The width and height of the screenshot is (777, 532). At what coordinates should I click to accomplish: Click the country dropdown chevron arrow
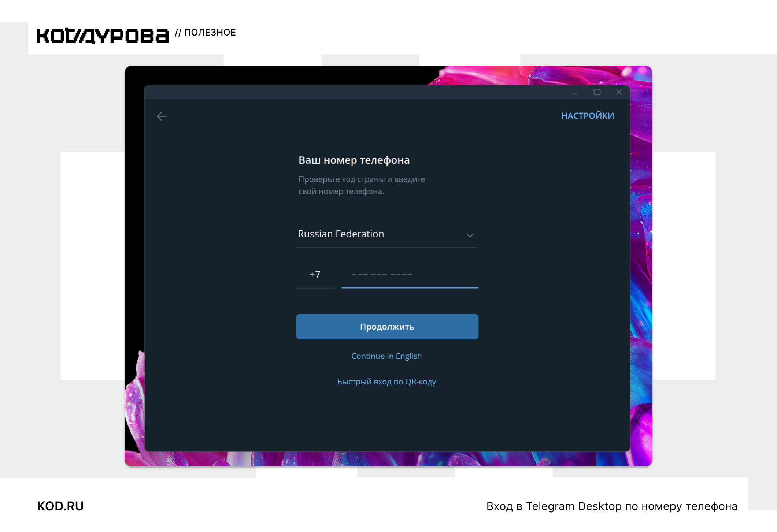click(x=470, y=235)
